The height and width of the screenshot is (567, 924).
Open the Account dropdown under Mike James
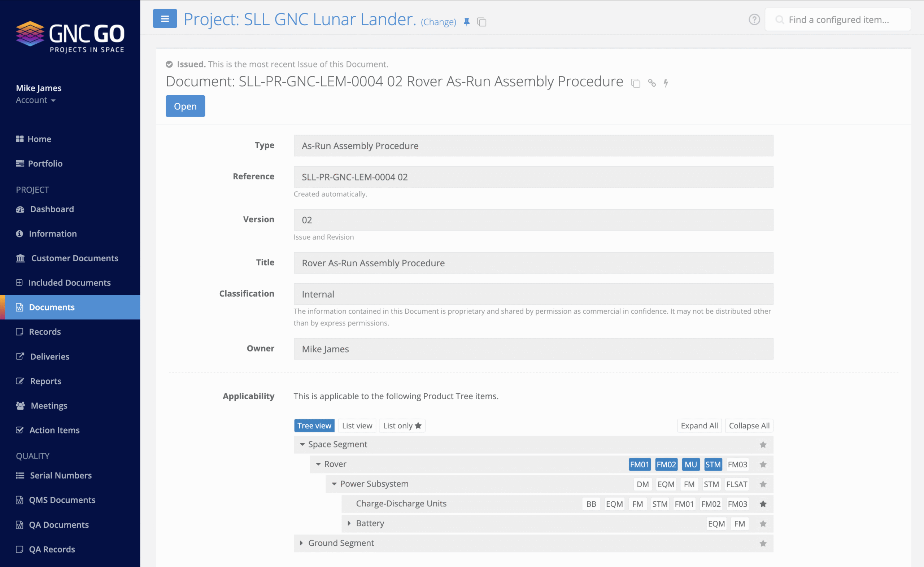pos(36,100)
